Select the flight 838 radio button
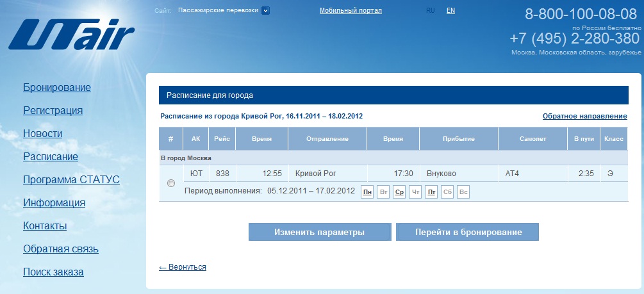Screen dimensions: 644x294 click(171, 183)
